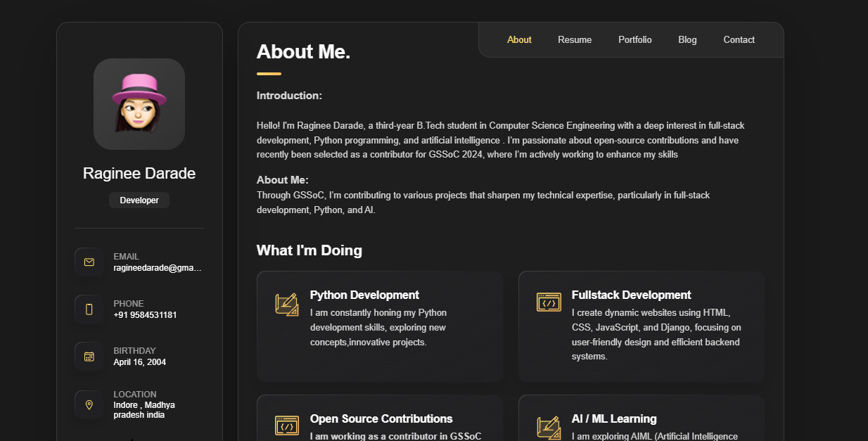Navigate to the Contact tab
Screen dimensions: 868x441
pyautogui.click(x=739, y=40)
